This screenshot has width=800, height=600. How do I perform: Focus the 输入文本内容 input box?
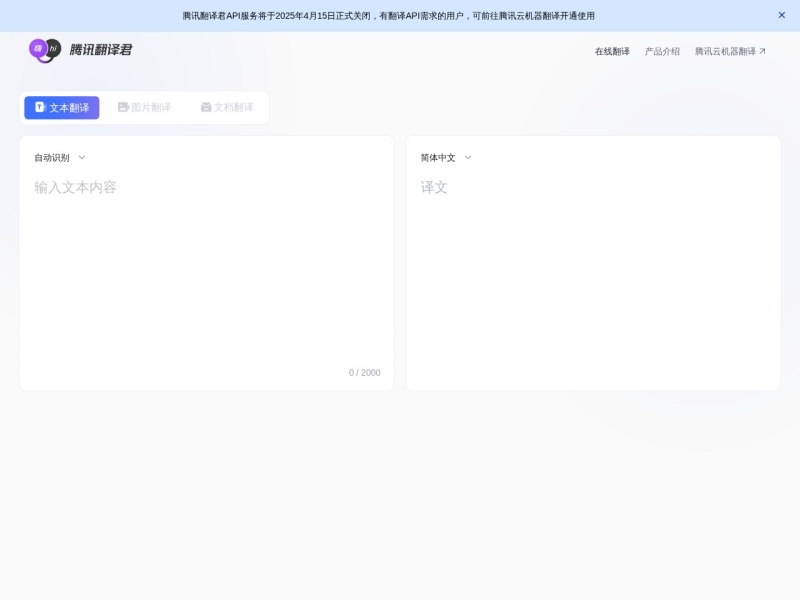[x=207, y=270]
